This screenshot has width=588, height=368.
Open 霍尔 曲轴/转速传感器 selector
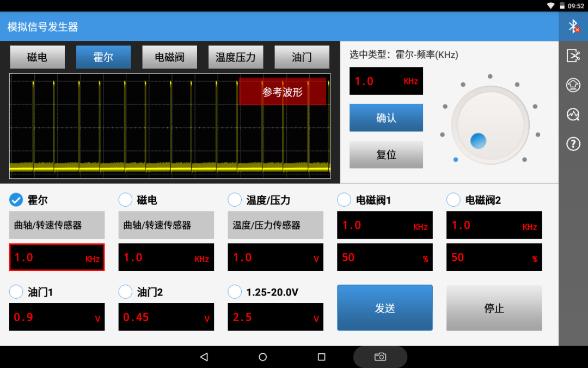57,225
